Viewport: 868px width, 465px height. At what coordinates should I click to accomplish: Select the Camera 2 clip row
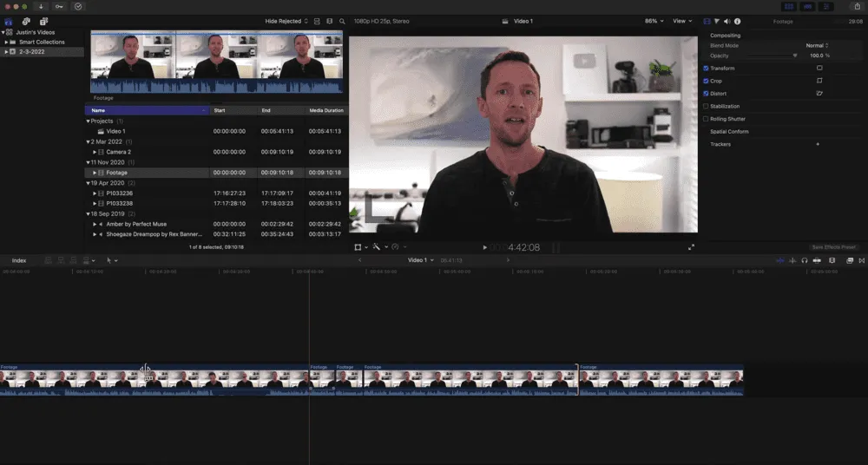point(118,152)
